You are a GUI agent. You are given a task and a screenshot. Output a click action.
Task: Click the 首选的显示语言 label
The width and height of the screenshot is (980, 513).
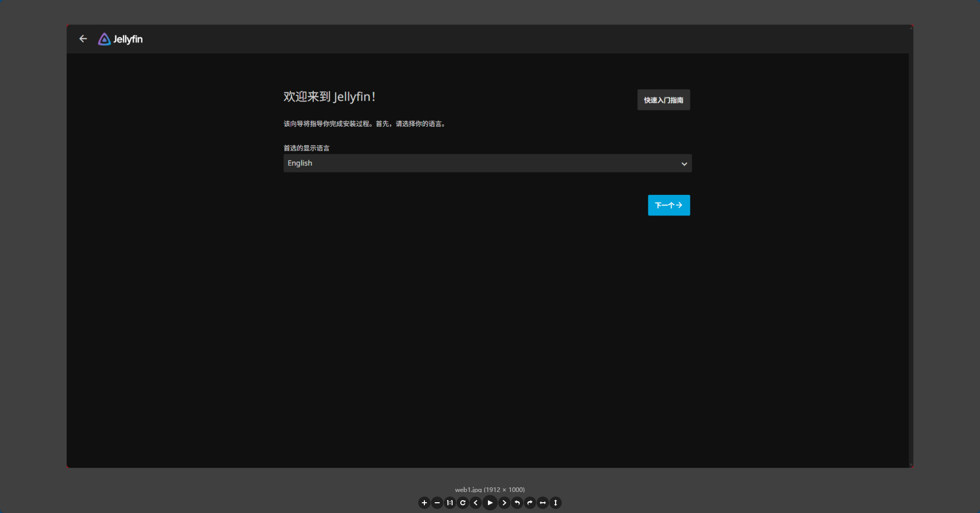307,148
